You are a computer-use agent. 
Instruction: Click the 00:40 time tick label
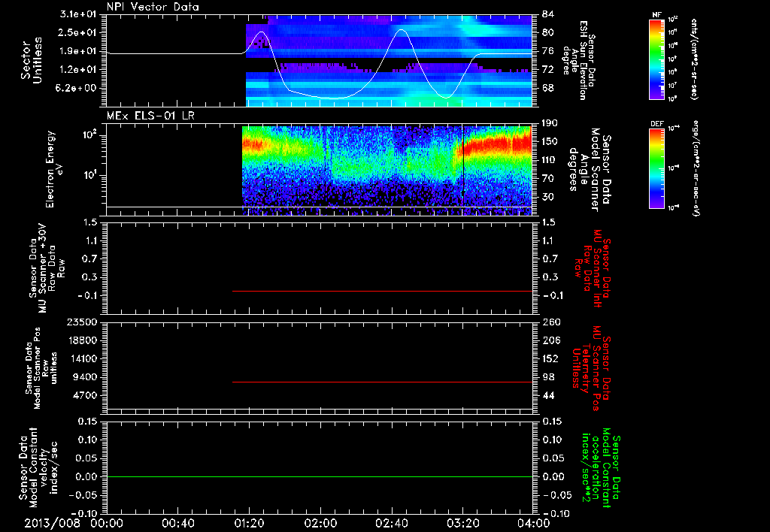click(177, 523)
